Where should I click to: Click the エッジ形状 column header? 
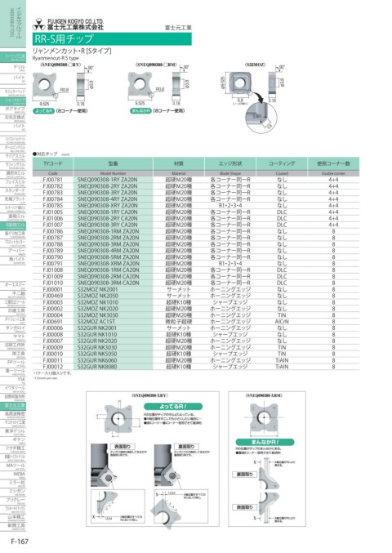coord(230,163)
